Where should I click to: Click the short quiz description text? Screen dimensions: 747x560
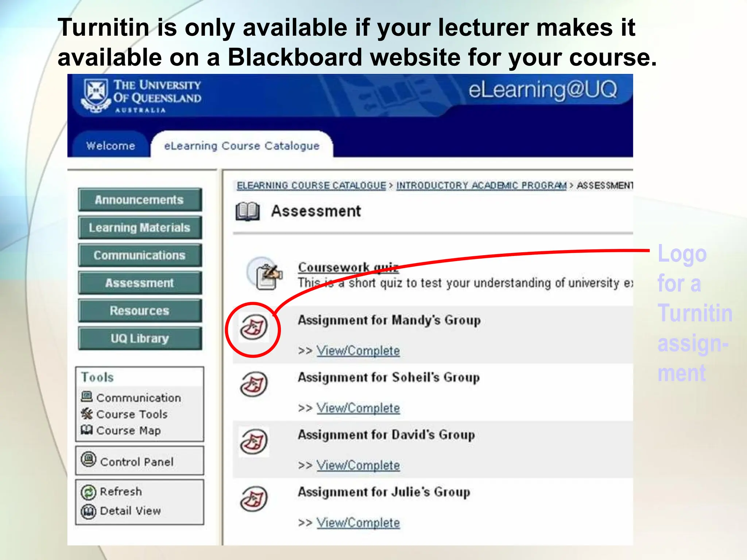click(x=465, y=283)
